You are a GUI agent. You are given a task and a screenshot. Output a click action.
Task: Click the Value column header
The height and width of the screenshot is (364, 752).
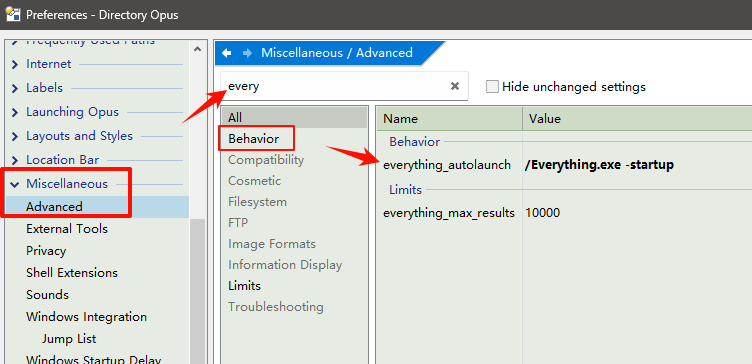pyautogui.click(x=637, y=118)
